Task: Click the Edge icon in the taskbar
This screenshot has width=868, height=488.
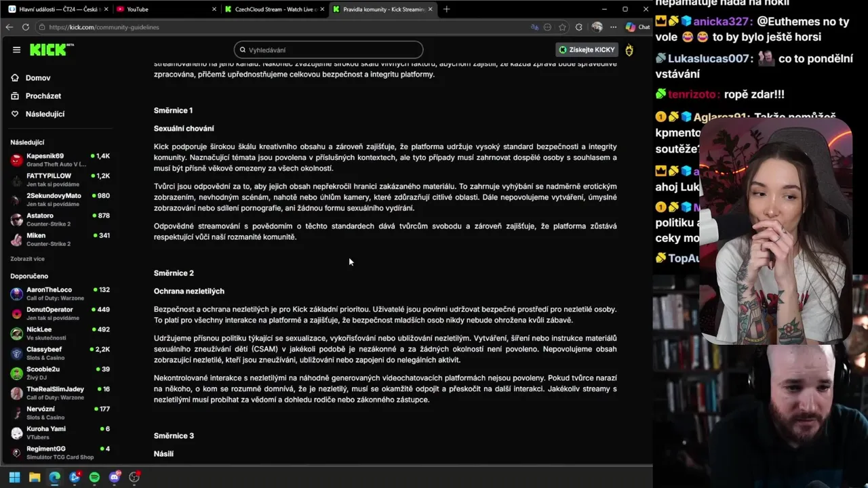Action: coord(54,477)
